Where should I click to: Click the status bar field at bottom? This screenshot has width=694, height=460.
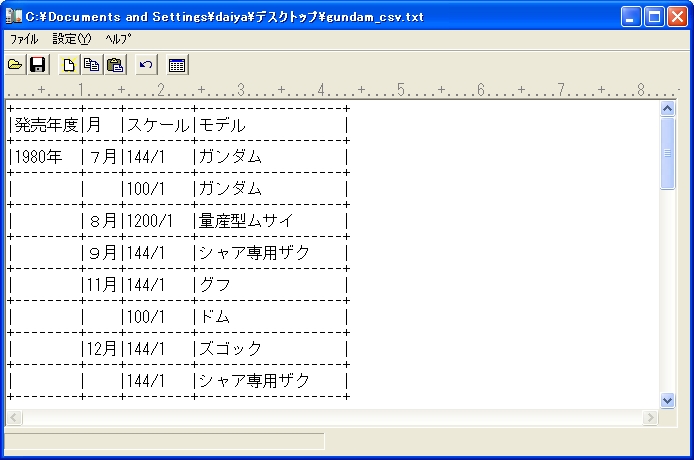point(164,441)
